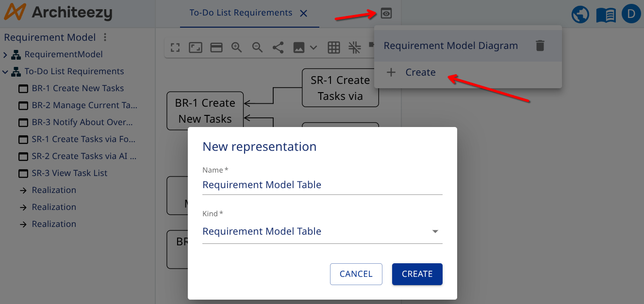The width and height of the screenshot is (644, 304).
Task: Open the share diagram icon
Action: click(278, 47)
